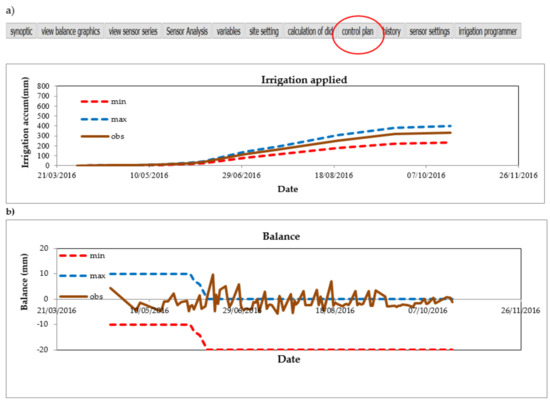Switch to view balance graphics tab
The height and width of the screenshot is (402, 550).
coord(71,31)
